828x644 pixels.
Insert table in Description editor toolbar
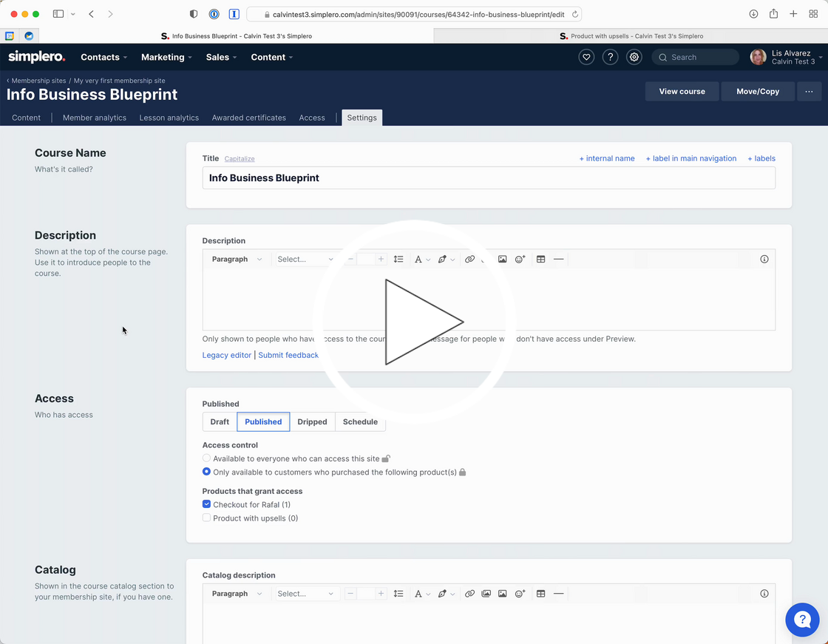[540, 260]
